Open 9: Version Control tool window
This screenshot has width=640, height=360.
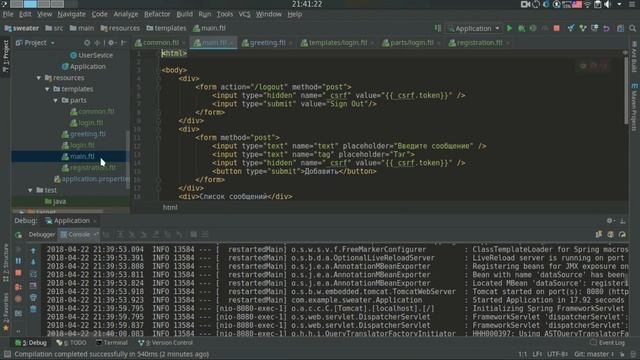(x=165, y=343)
